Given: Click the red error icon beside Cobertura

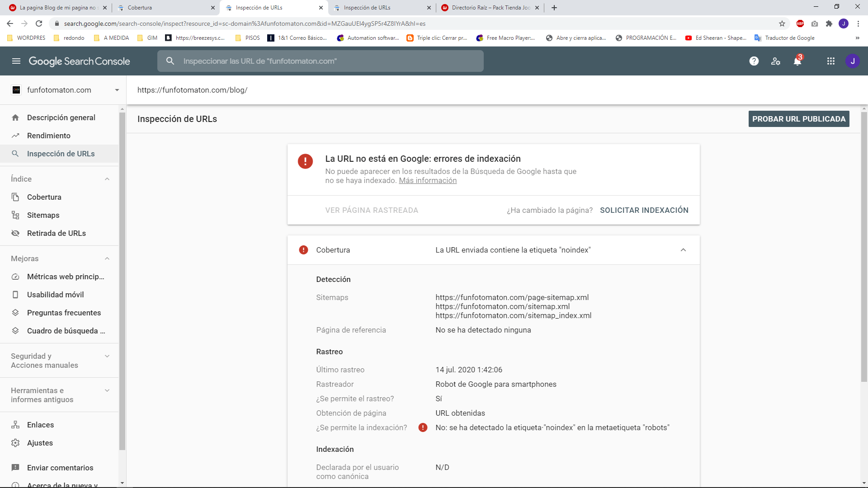Looking at the screenshot, I should coord(304,250).
